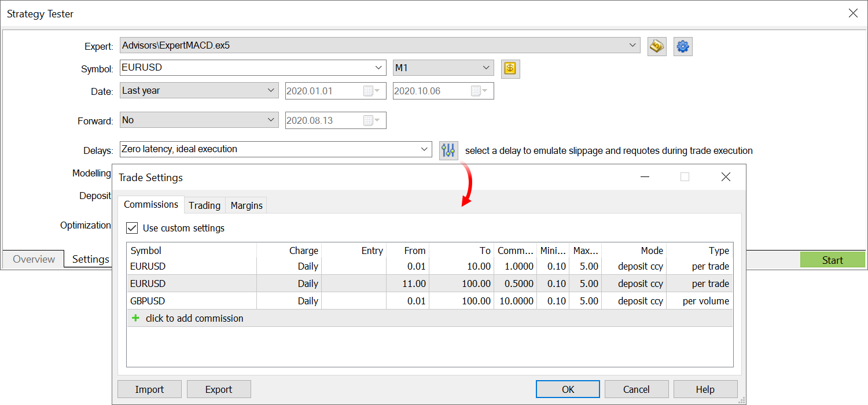This screenshot has height=405, width=868.
Task: Switch to the Trading tab
Action: [204, 205]
